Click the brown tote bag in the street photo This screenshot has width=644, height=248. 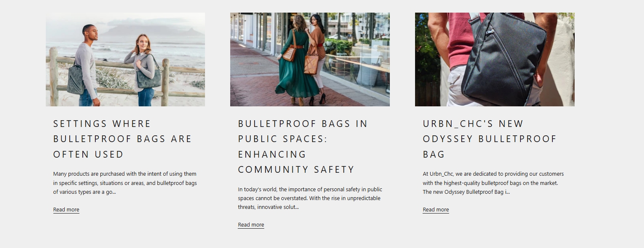click(311, 65)
